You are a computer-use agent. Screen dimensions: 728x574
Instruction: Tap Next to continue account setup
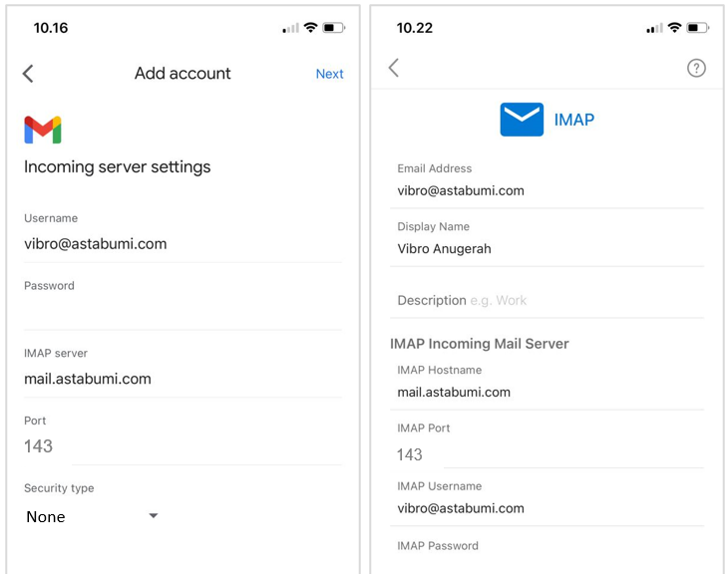coord(329,74)
